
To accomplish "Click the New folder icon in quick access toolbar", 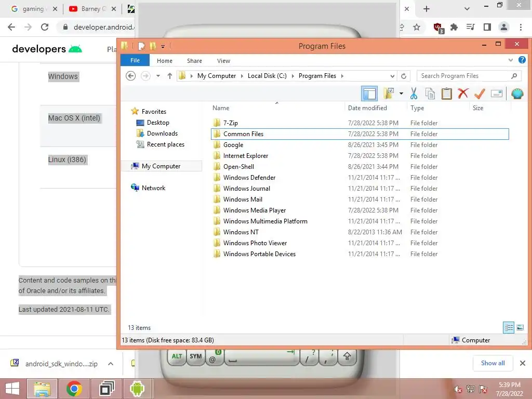I will click(x=153, y=46).
